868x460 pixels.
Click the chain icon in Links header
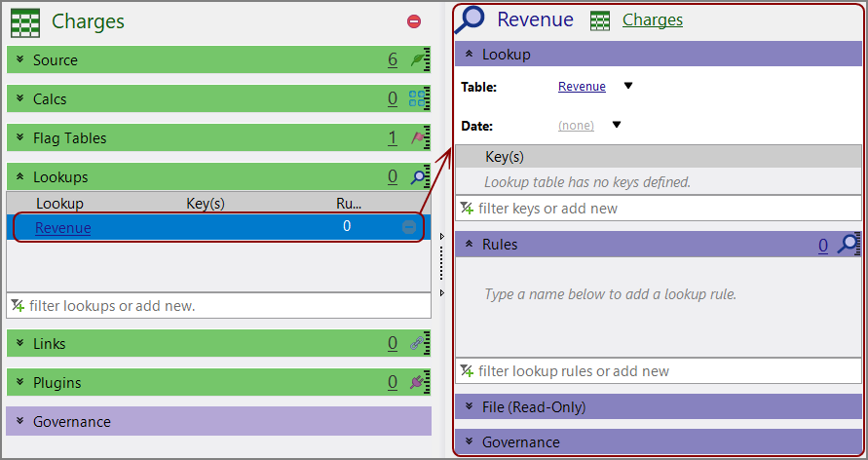click(x=417, y=344)
